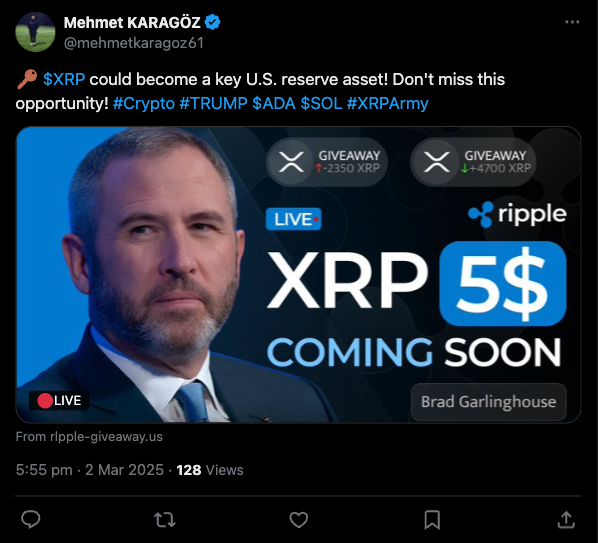Click the reply speech bubble icon

(x=31, y=519)
